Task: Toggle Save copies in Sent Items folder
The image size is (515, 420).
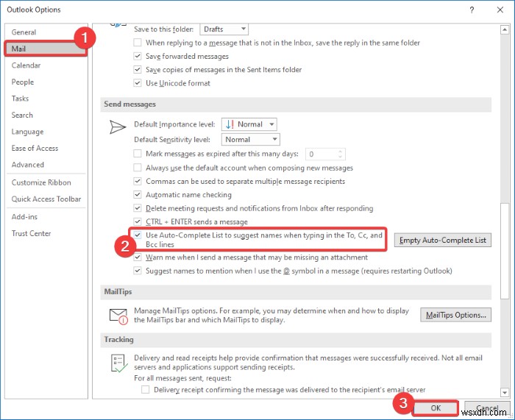Action: tap(138, 70)
